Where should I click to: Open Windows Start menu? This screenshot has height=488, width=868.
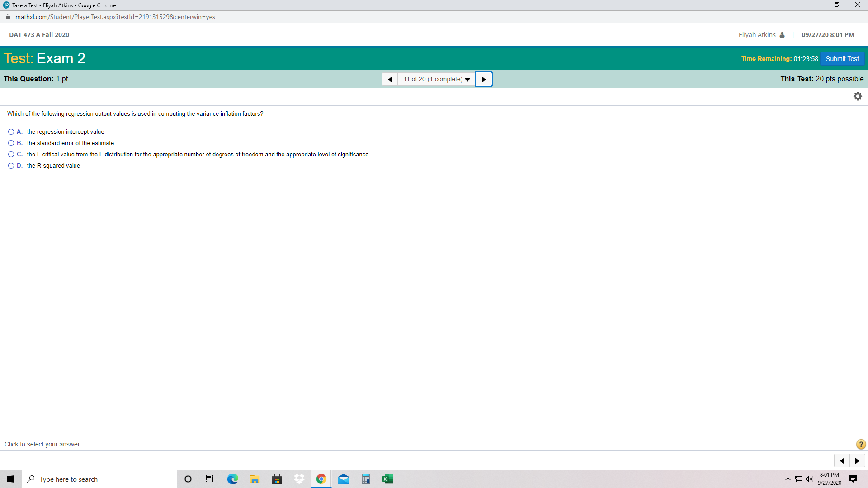tap(11, 479)
